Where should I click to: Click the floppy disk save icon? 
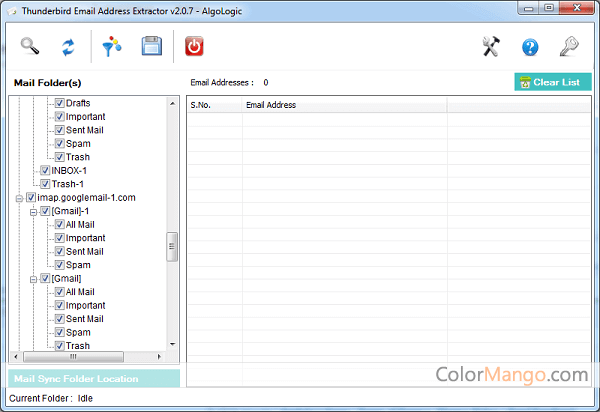[x=152, y=46]
